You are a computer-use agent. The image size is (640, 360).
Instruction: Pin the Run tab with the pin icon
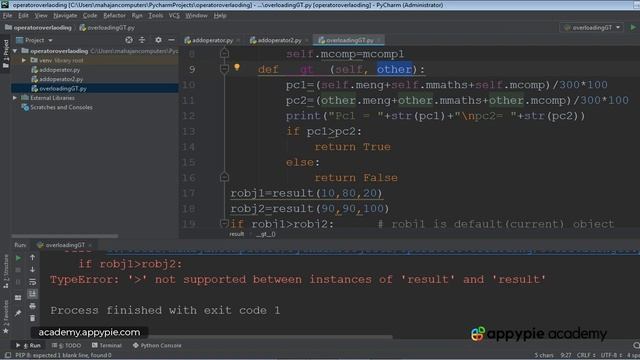(18, 313)
